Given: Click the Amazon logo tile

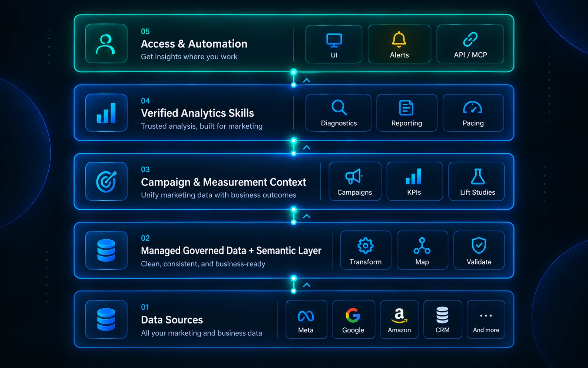Looking at the screenshot, I should pos(399,319).
